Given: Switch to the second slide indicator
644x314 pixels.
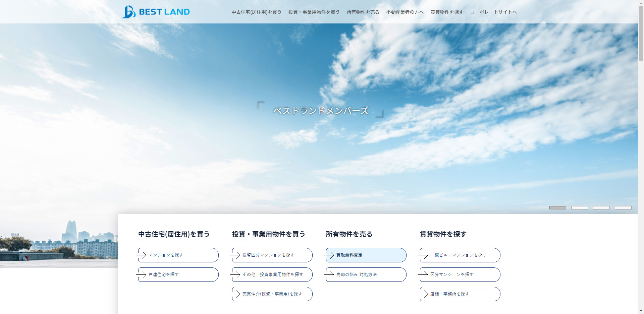Looking at the screenshot, I should click(579, 208).
